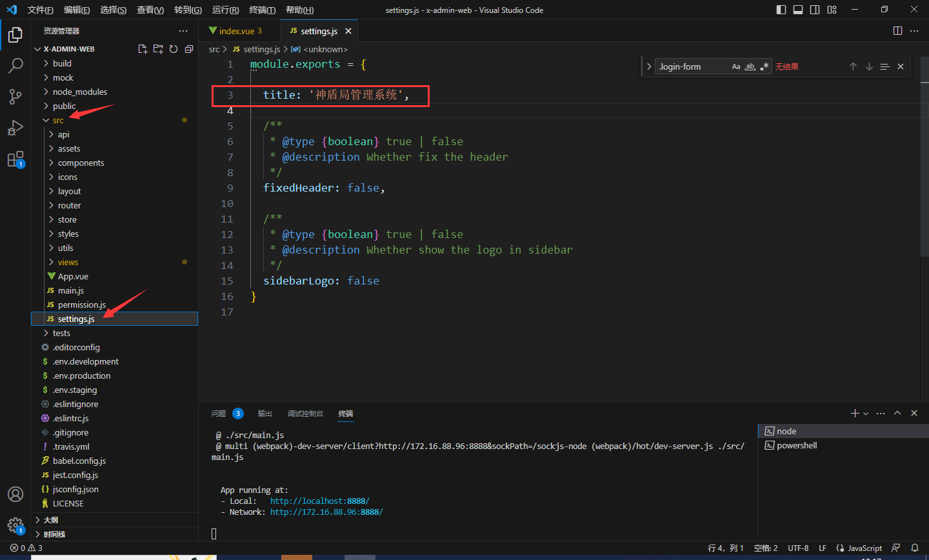Toggle Use Regular Expression in find
929x560 pixels.
(x=764, y=66)
